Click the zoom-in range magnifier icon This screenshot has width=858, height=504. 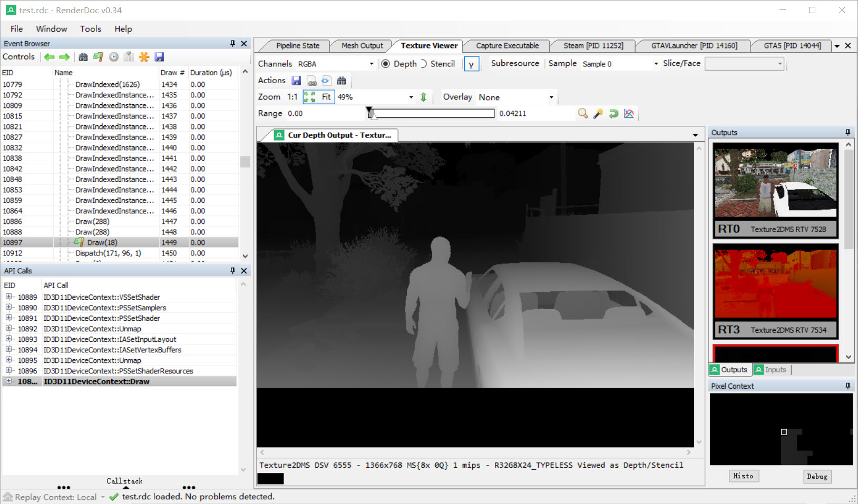click(583, 114)
